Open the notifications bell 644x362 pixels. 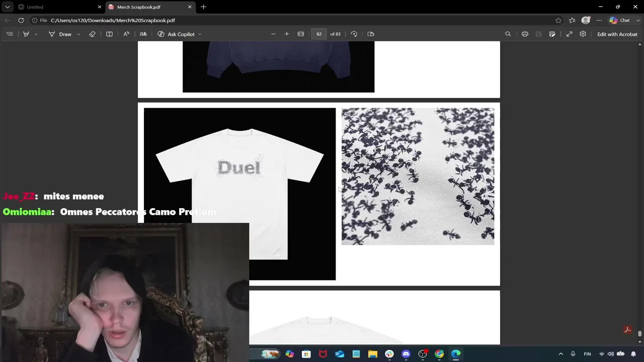pyautogui.click(x=633, y=354)
